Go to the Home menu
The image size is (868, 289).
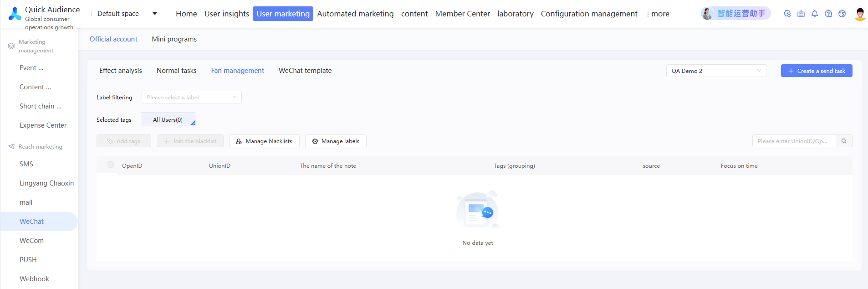pos(186,14)
